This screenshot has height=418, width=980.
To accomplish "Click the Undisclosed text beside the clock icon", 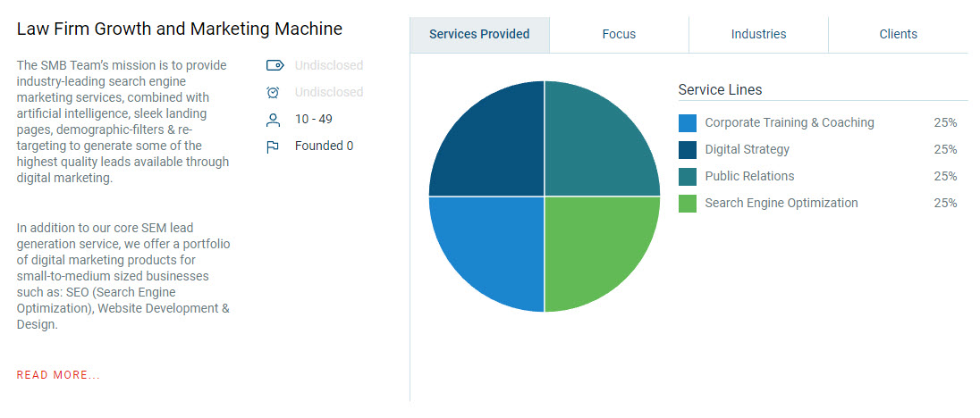I will click(x=329, y=92).
